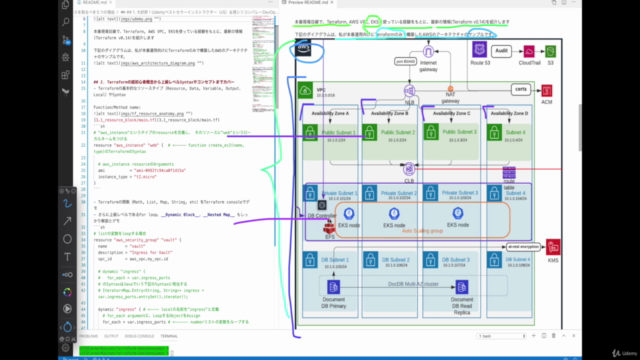Viewport: 640px width, 360px height.
Task: Open the annotation color wheel picker
Action: [67, 292]
